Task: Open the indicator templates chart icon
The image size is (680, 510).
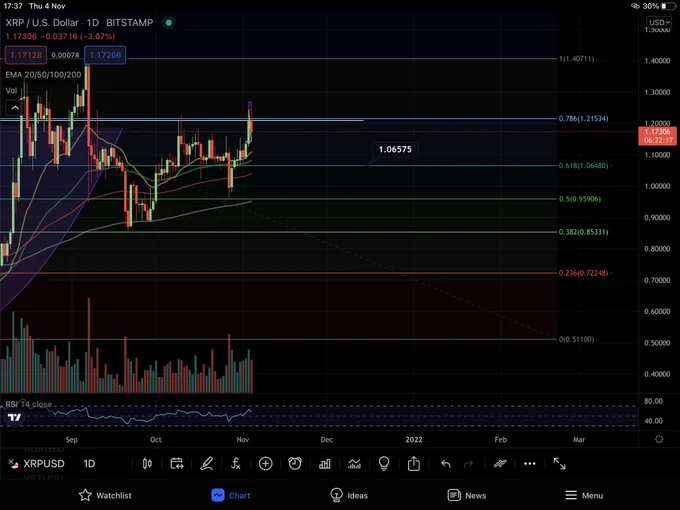Action: (354, 464)
